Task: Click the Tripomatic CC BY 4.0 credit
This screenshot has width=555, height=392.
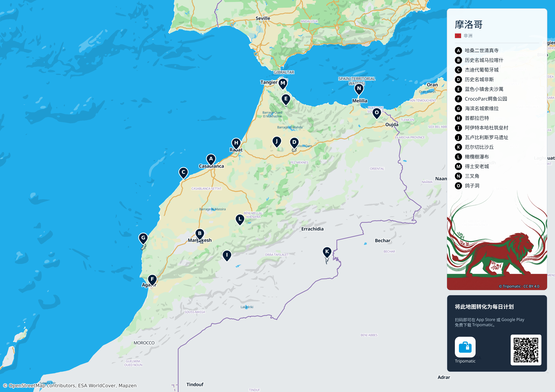Action: tap(519, 286)
